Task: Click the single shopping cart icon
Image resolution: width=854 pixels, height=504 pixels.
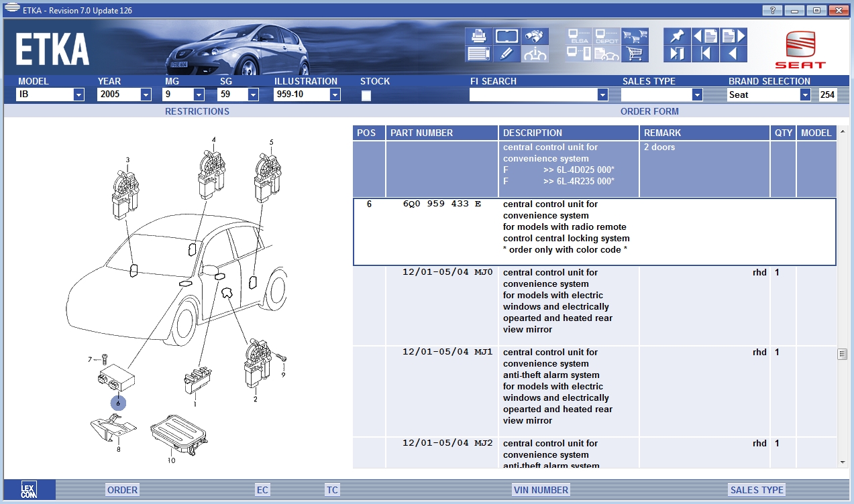Action: click(635, 54)
